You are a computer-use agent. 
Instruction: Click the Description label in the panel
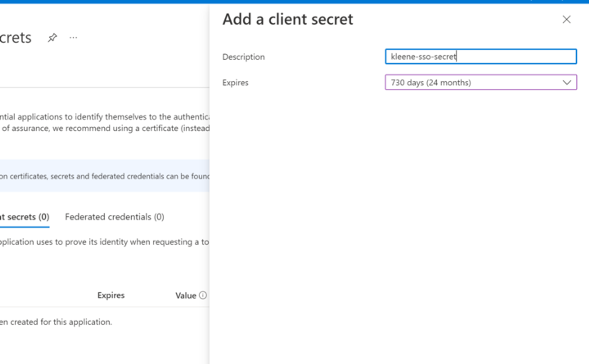(x=243, y=57)
